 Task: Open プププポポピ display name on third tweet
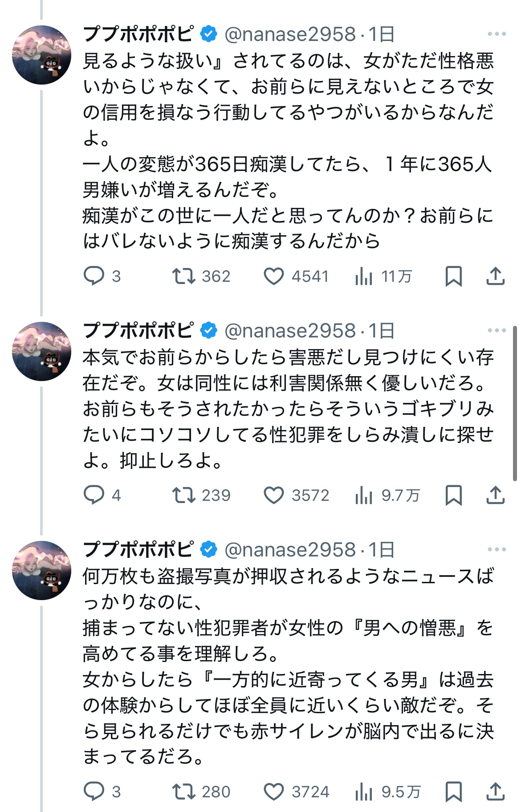coord(138,549)
